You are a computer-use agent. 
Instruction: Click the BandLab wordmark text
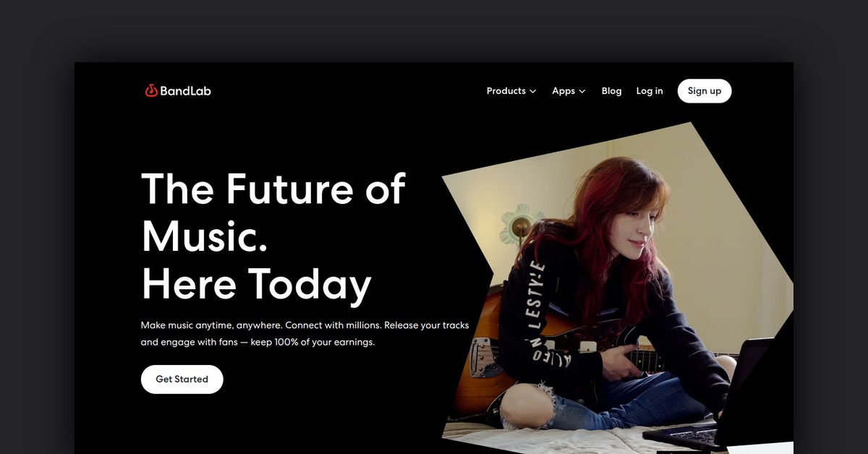(x=185, y=91)
